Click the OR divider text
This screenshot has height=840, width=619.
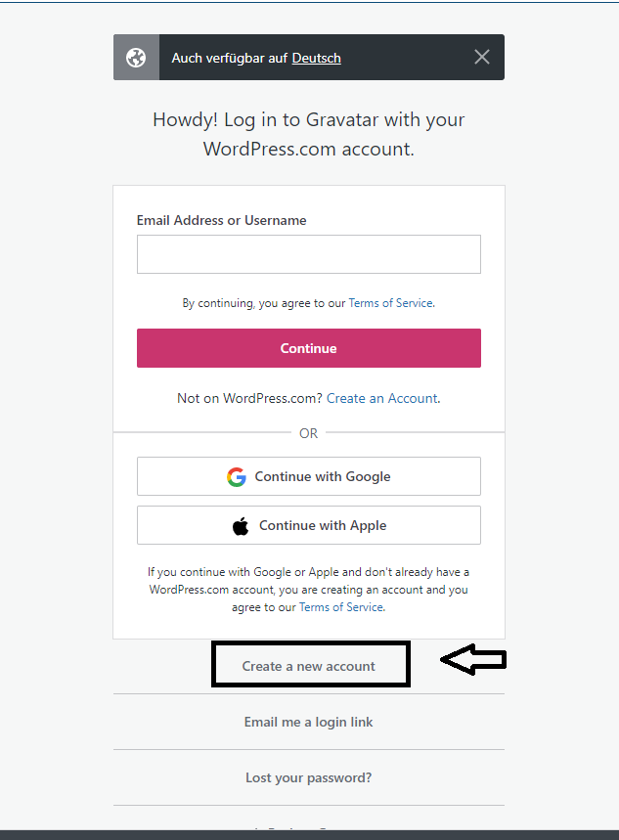pos(308,433)
